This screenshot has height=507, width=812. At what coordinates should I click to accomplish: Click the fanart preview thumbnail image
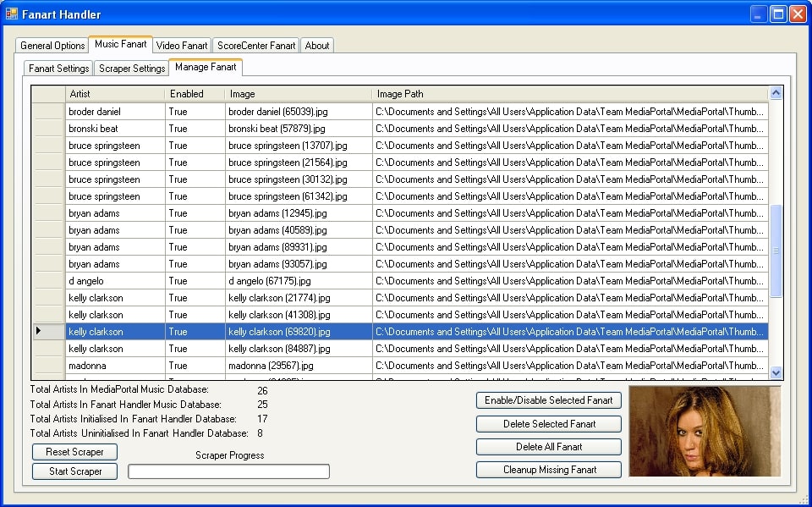tap(704, 432)
